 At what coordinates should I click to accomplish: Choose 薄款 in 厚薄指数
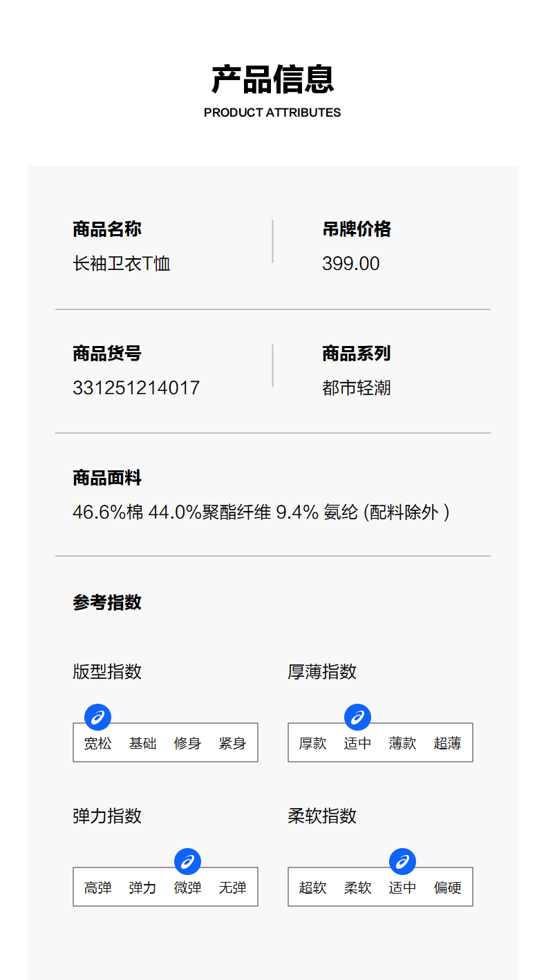tap(403, 744)
